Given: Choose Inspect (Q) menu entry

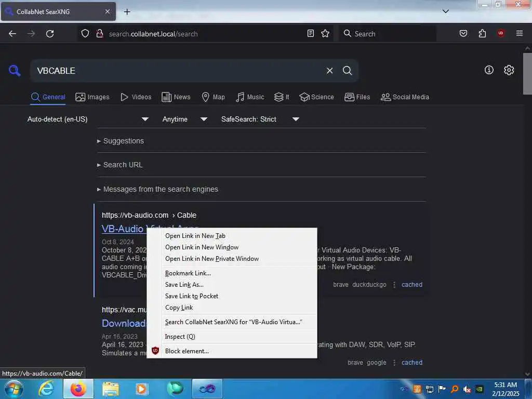Looking at the screenshot, I should (x=232, y=337).
